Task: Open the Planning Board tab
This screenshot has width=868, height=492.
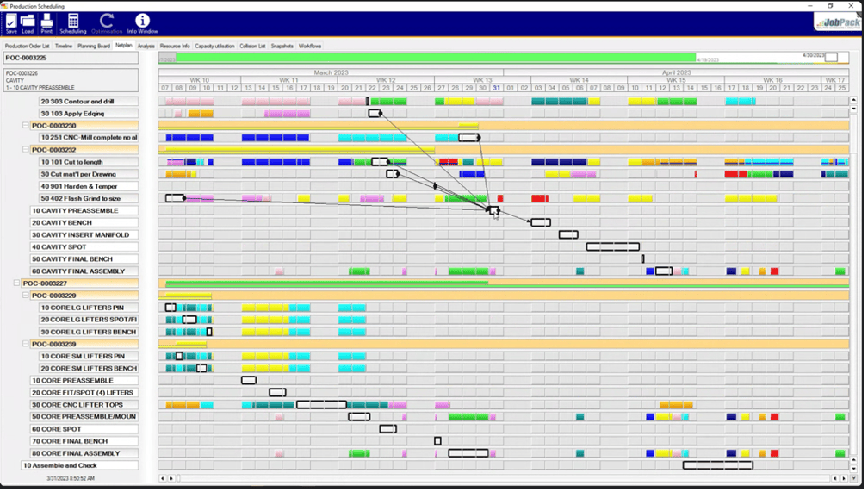Action: pyautogui.click(x=94, y=46)
